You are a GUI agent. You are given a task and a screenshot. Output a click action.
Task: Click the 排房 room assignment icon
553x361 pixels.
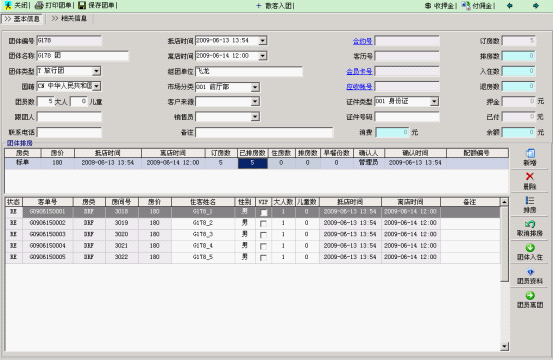point(530,200)
